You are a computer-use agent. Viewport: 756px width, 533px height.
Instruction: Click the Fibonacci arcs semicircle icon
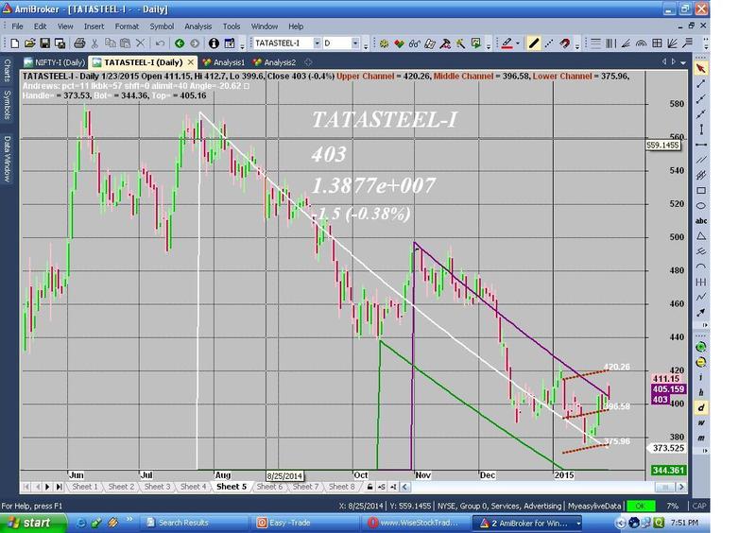(641, 43)
